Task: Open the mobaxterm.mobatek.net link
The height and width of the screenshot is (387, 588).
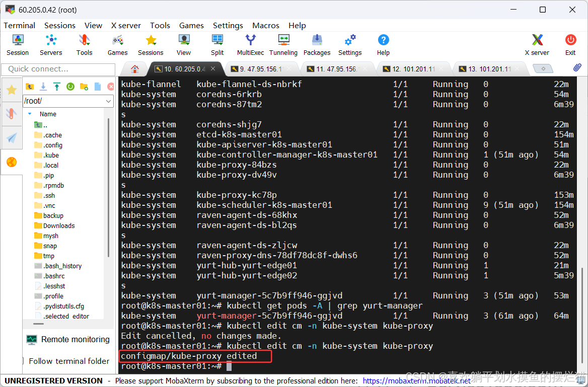Action: [417, 381]
